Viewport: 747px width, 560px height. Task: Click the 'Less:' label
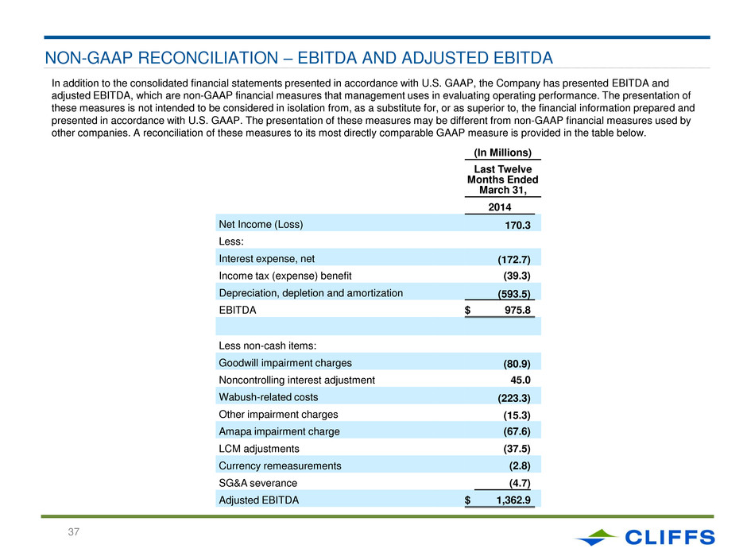[x=231, y=241]
